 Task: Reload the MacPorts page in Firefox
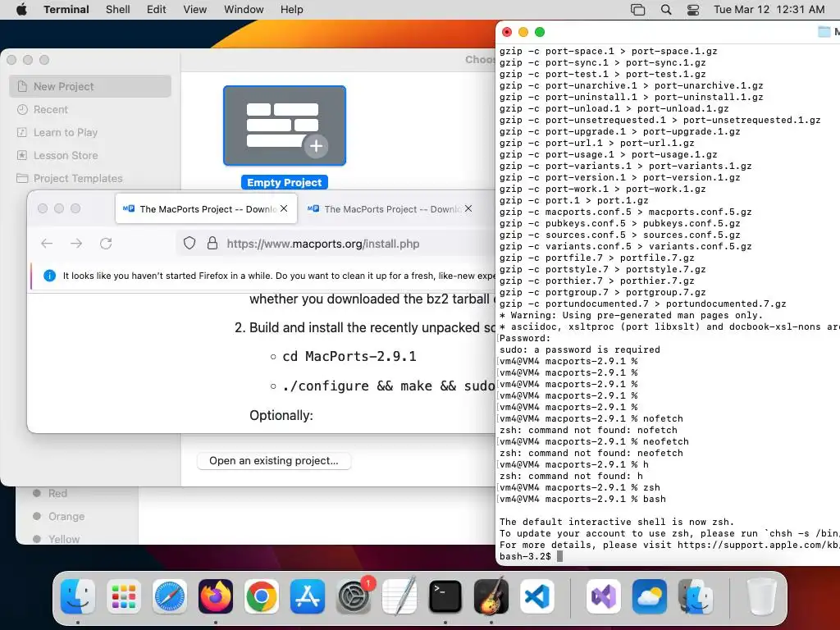(x=106, y=243)
